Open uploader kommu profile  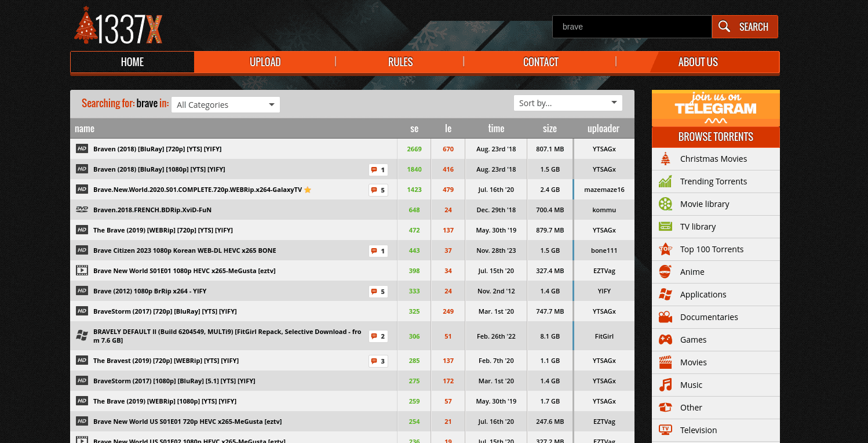coord(604,210)
